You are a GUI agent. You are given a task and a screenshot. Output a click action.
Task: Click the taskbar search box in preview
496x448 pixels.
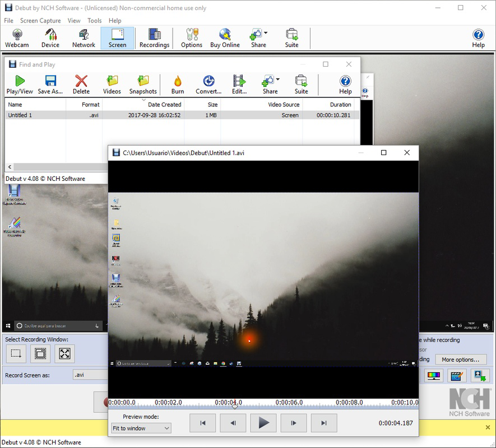pyautogui.click(x=143, y=363)
